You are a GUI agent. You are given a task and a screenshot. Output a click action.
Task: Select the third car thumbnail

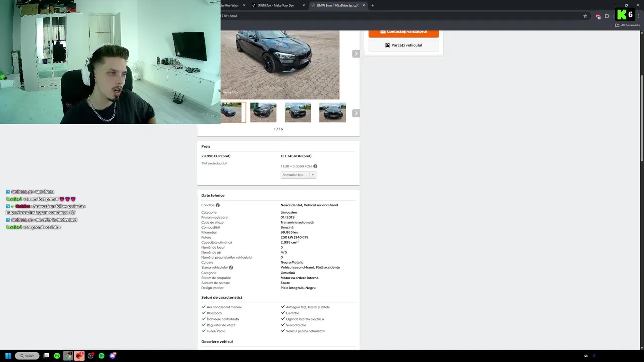[x=298, y=113]
